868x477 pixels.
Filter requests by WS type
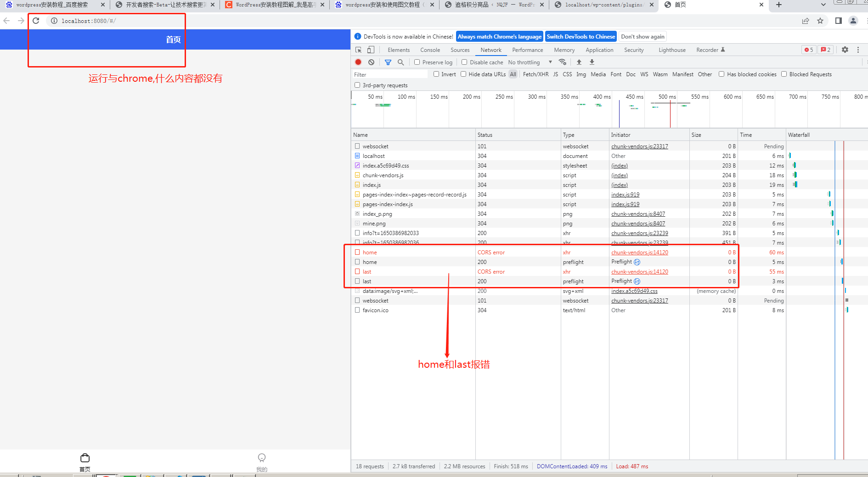pyautogui.click(x=644, y=74)
